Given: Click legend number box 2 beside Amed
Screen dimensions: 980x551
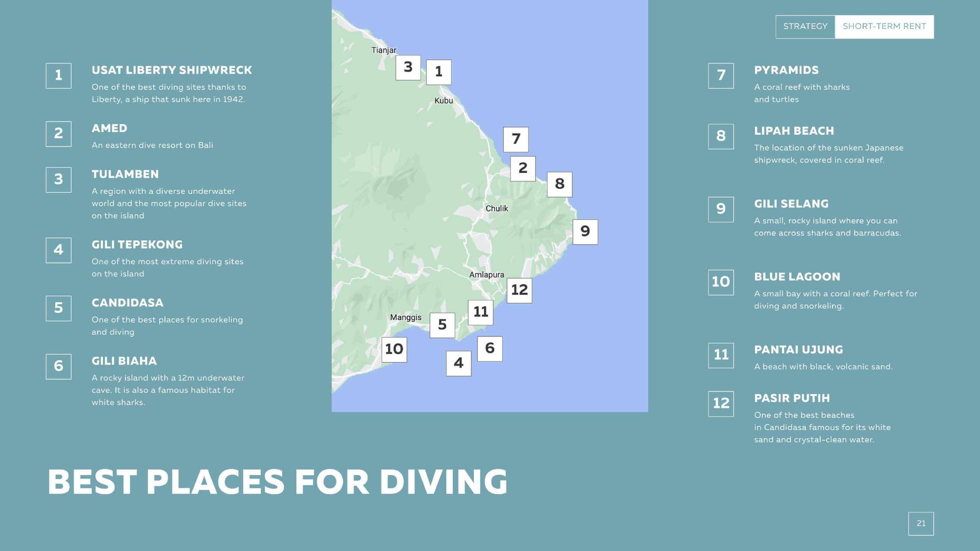Looking at the screenshot, I should (58, 134).
